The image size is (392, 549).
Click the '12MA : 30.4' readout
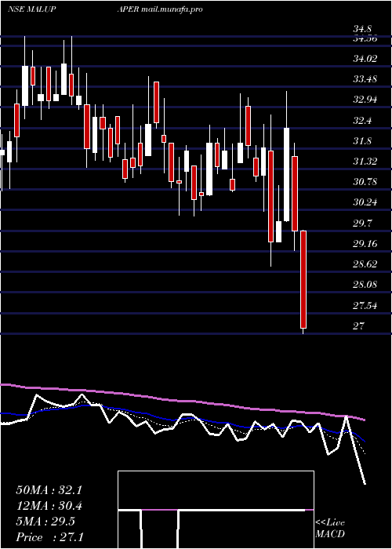(49, 506)
